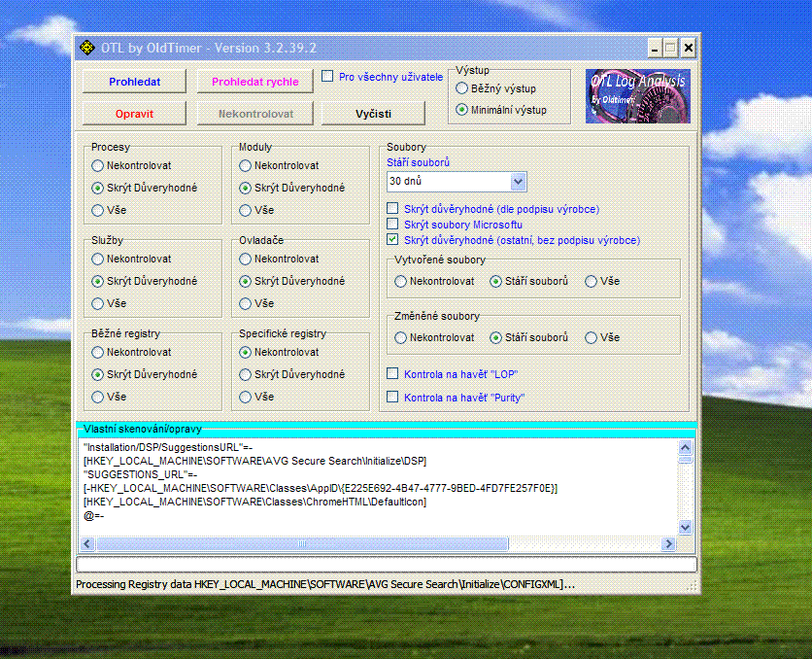
Task: Click the Vyčisti cleanup button
Action: click(373, 114)
